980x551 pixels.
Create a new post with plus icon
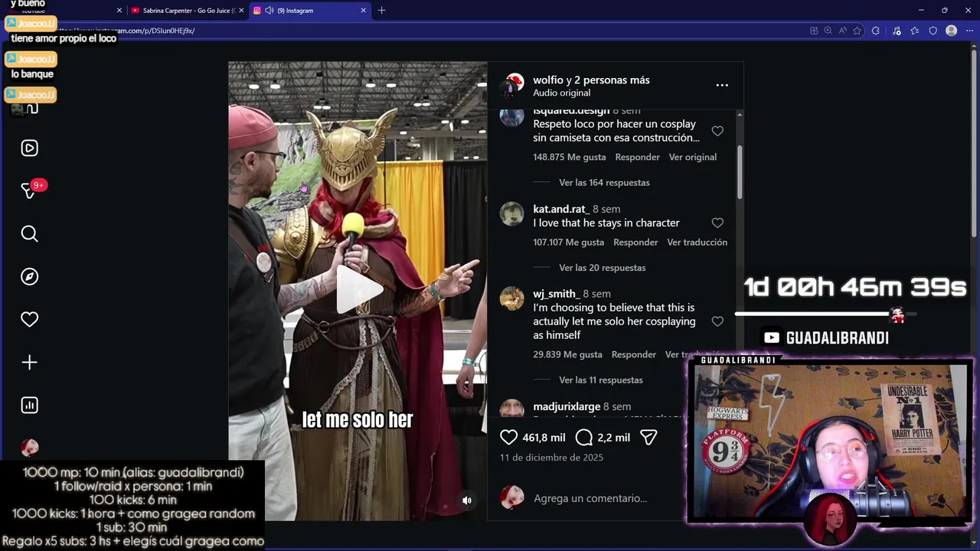click(29, 362)
